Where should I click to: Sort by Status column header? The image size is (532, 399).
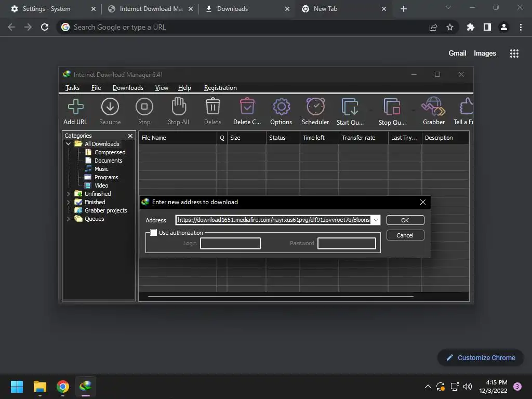tap(283, 138)
